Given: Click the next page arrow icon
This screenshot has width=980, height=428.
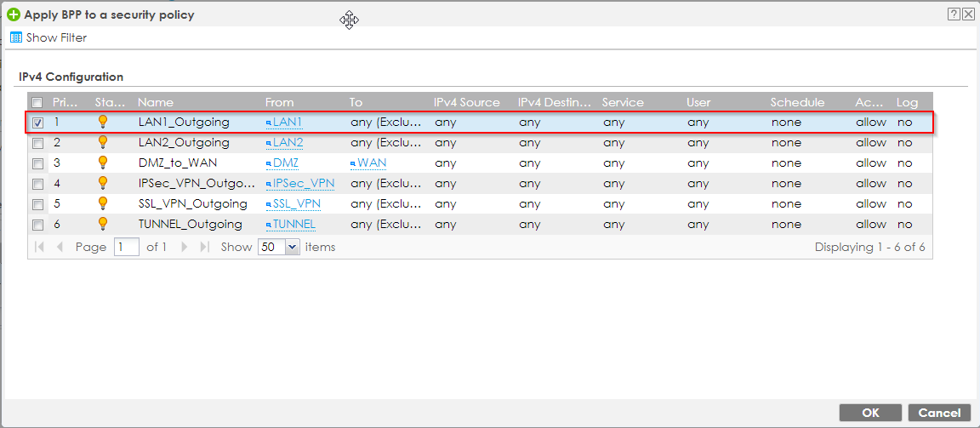Looking at the screenshot, I should coord(185,247).
